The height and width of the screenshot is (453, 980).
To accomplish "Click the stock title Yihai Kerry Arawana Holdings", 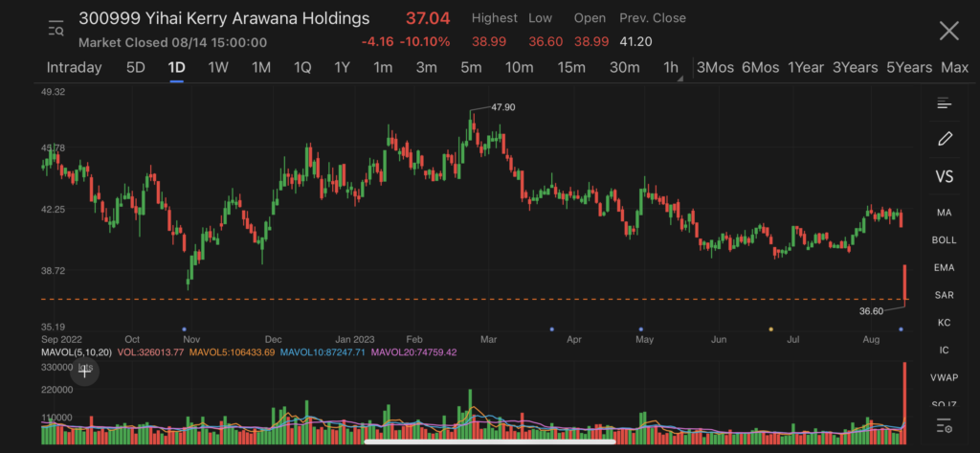I will (x=224, y=19).
